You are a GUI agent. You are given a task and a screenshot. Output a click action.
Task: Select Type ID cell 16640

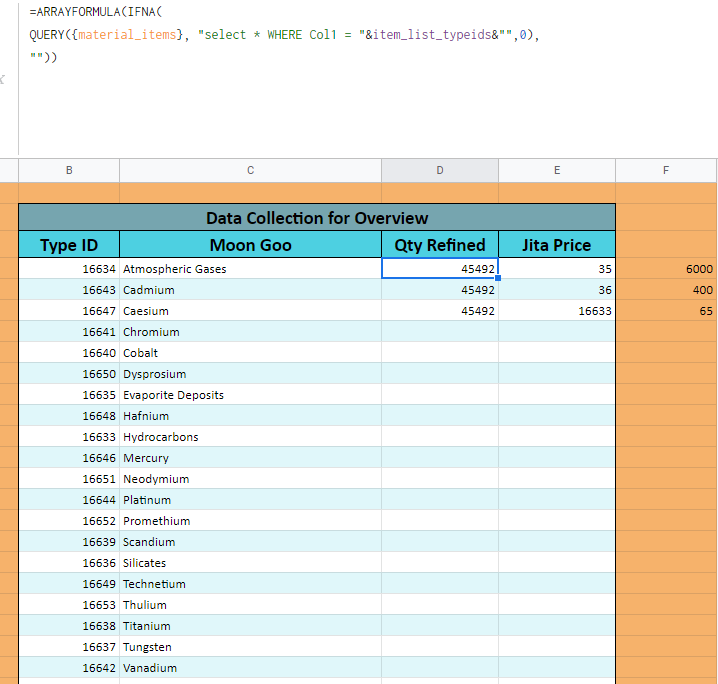coord(69,353)
